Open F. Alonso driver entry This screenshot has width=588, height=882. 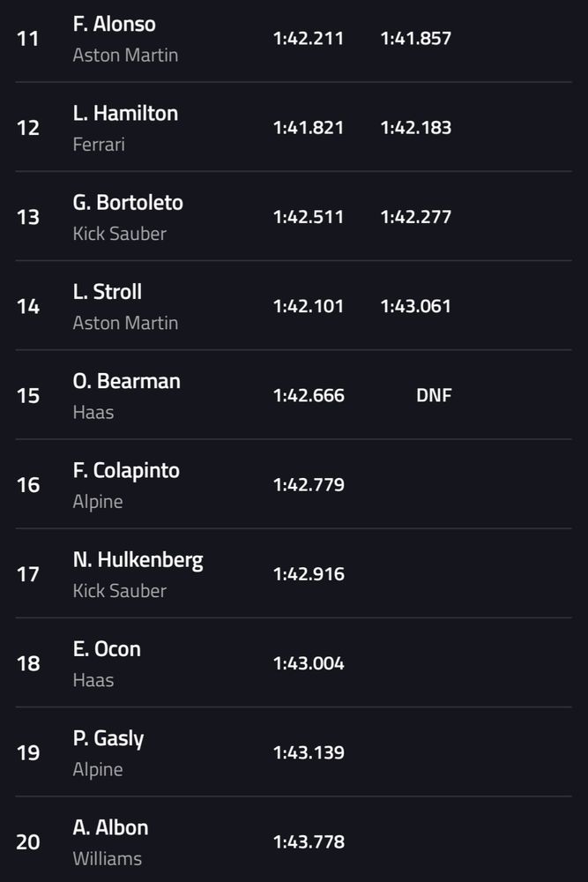pyautogui.click(x=114, y=25)
